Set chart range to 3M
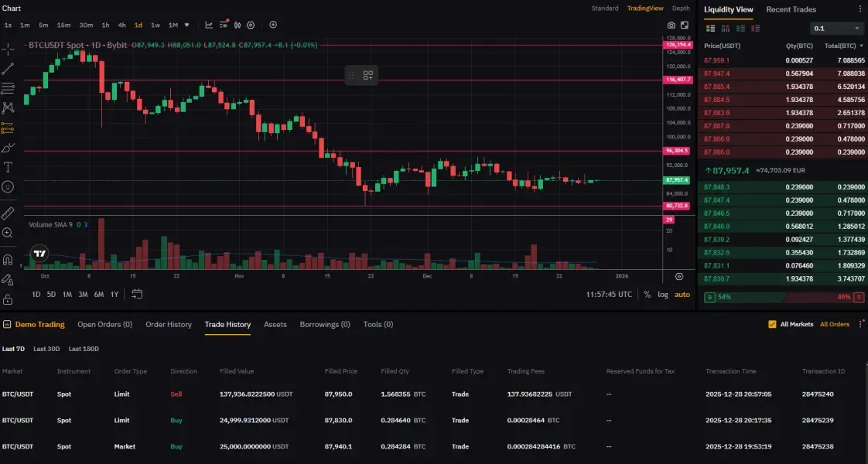868x464 pixels. click(83, 295)
